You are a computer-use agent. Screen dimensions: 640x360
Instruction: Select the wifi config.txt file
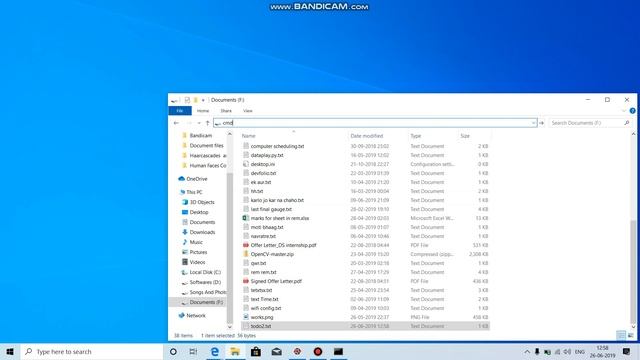tap(266, 308)
